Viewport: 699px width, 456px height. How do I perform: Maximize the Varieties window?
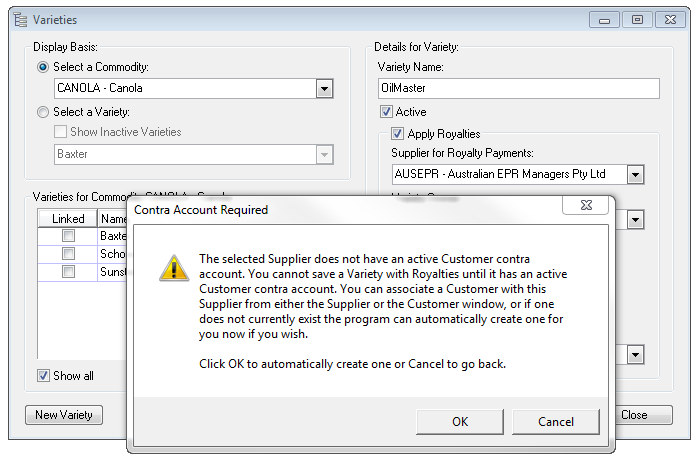(637, 19)
